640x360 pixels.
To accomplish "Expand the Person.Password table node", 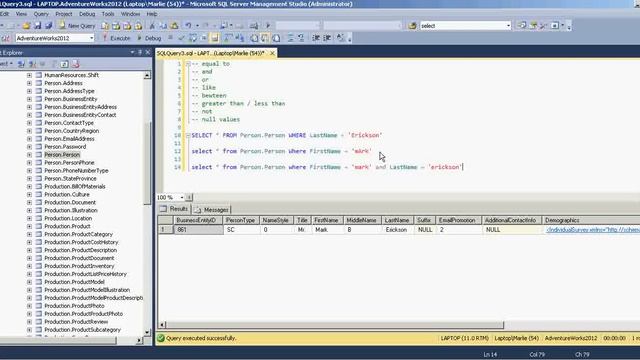I will click(29, 147).
